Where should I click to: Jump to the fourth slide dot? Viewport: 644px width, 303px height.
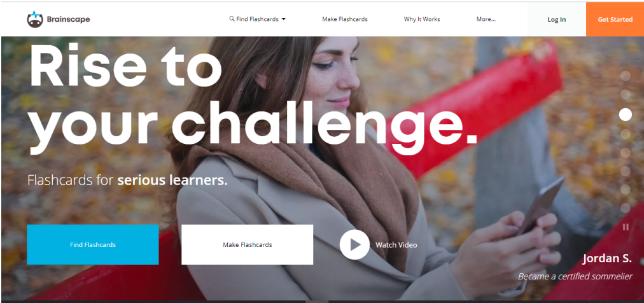[x=625, y=134]
